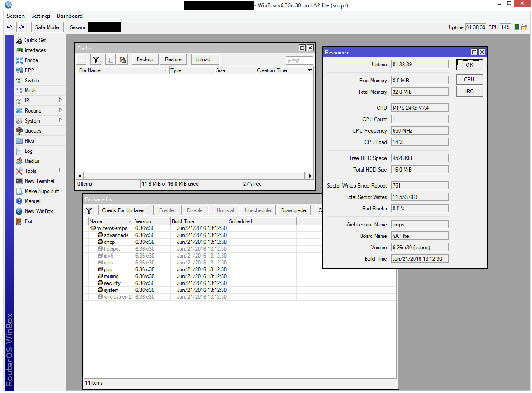The image size is (532, 393).
Task: Expand the IP submenu
Action: point(39,101)
